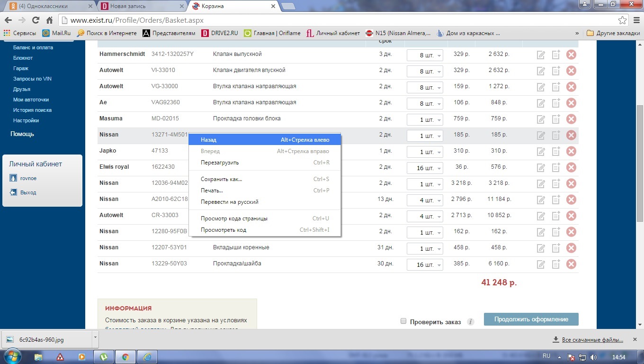Tick the Проверить заказ checkbox

[403, 321]
